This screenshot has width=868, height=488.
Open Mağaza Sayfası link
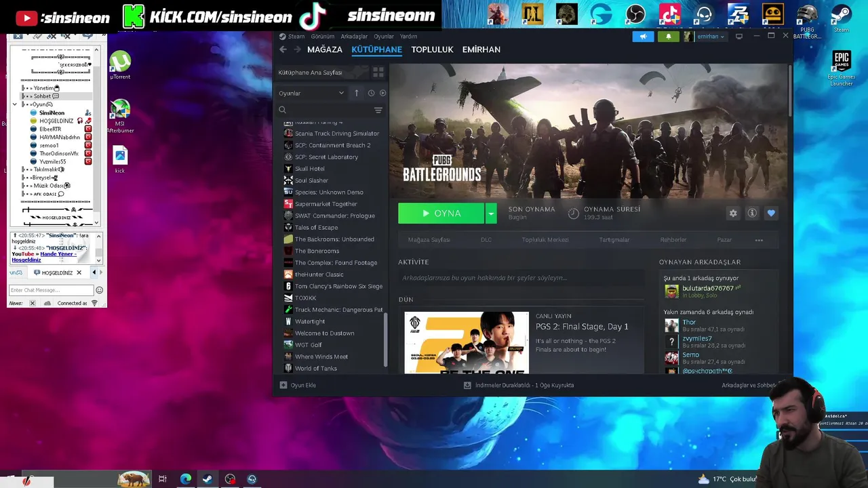click(x=429, y=240)
